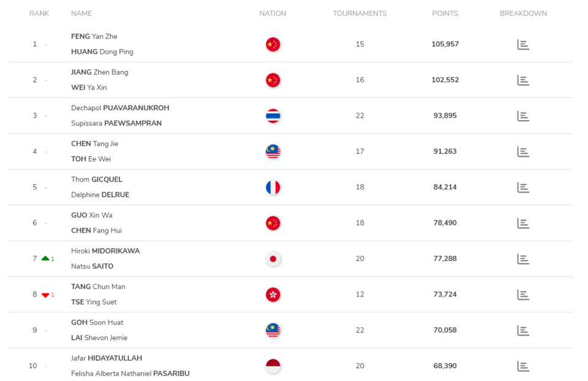Viewport: 588px width, 381px height.
Task: Click the POINTS column header
Action: coord(445,13)
